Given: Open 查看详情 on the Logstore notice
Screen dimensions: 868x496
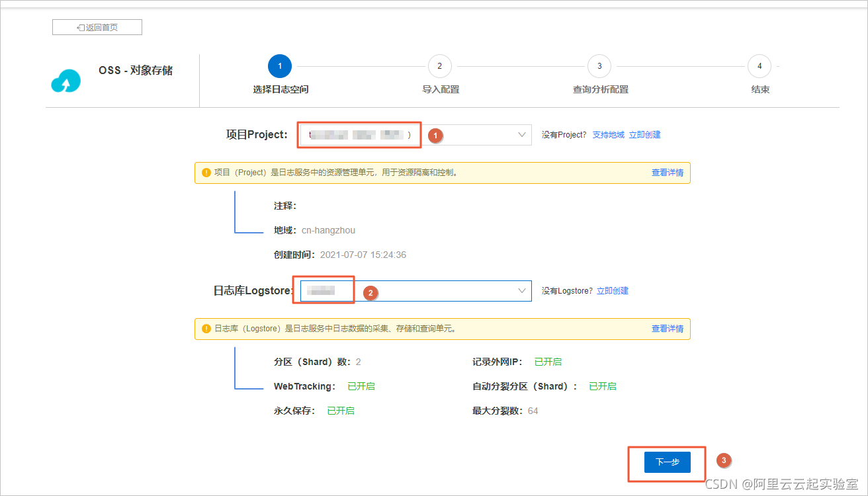Looking at the screenshot, I should pos(667,329).
